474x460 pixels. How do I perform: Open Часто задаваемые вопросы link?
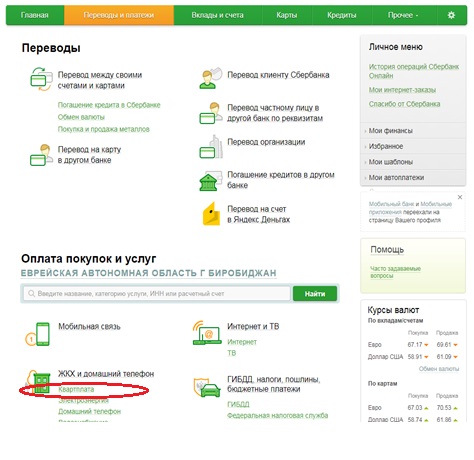point(395,272)
